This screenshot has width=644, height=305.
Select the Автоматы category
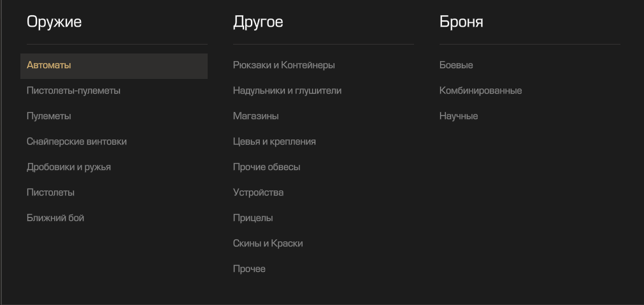(x=49, y=66)
